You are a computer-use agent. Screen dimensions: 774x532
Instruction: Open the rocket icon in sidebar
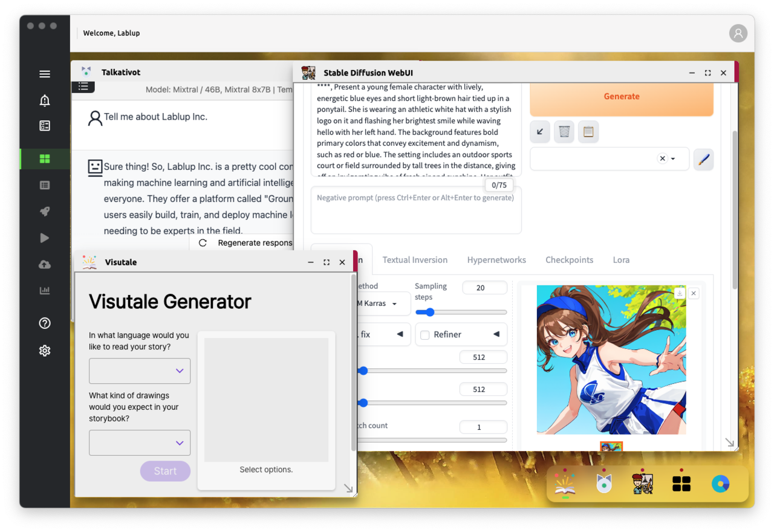point(45,212)
